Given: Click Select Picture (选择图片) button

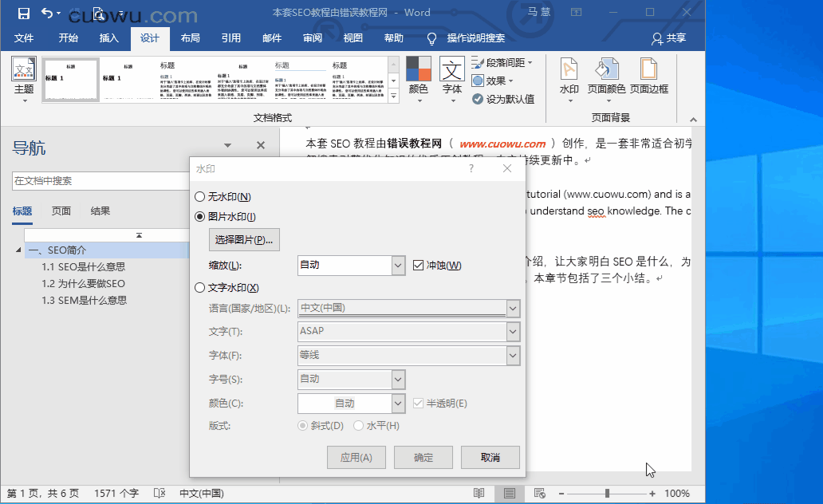Looking at the screenshot, I should pos(244,240).
